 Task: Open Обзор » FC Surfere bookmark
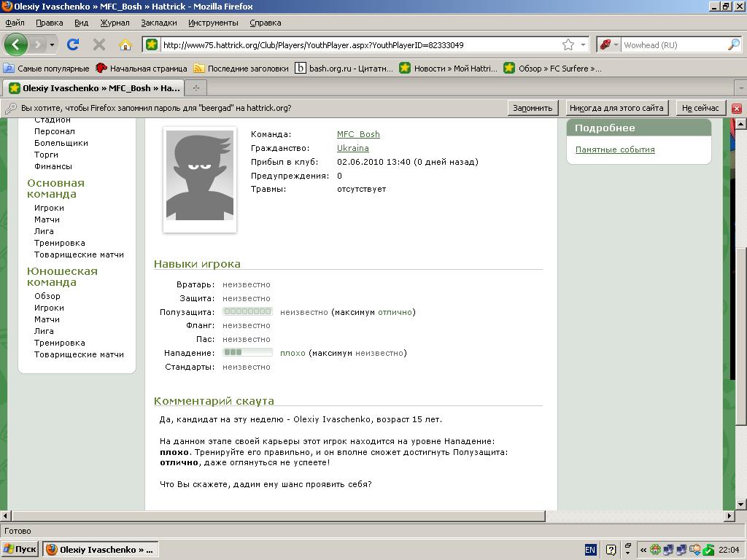tap(553, 68)
